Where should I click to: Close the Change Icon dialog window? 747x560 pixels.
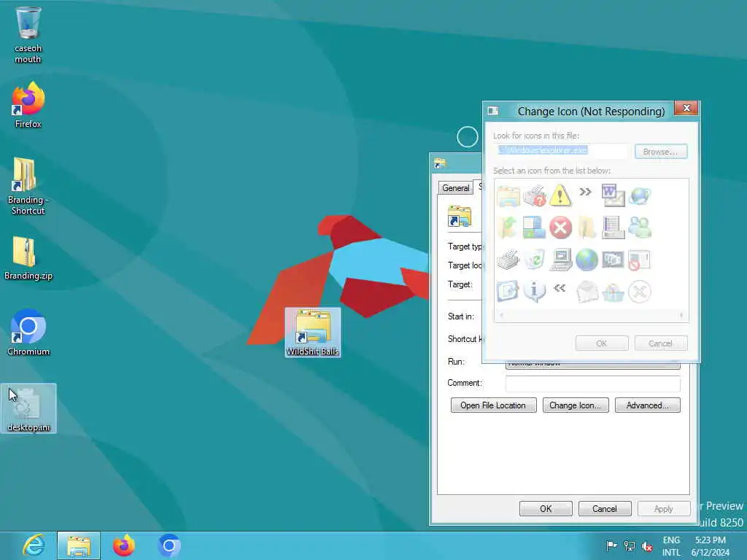[686, 108]
